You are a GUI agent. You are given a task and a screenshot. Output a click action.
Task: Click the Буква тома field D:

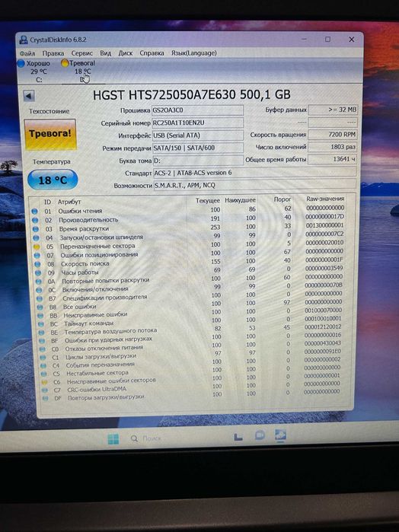pos(198,160)
